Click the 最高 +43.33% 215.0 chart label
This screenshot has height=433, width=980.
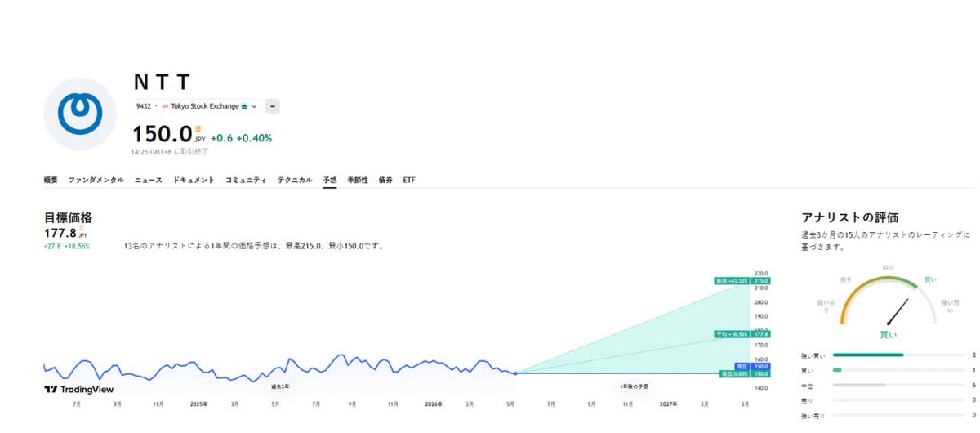[x=742, y=280]
